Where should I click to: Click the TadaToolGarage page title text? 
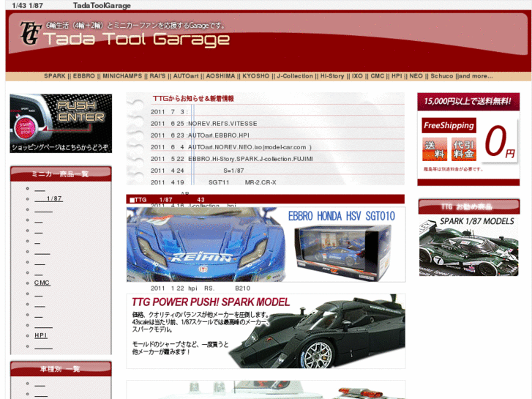pyautogui.click(x=102, y=5)
